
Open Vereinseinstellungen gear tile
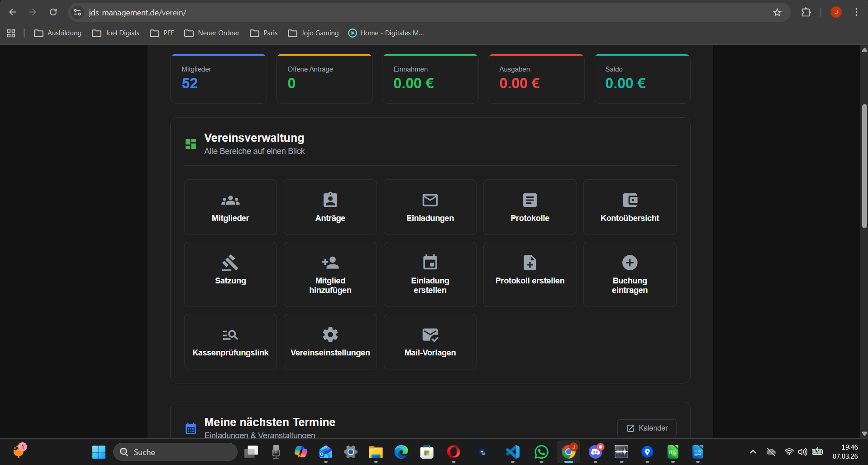click(330, 341)
